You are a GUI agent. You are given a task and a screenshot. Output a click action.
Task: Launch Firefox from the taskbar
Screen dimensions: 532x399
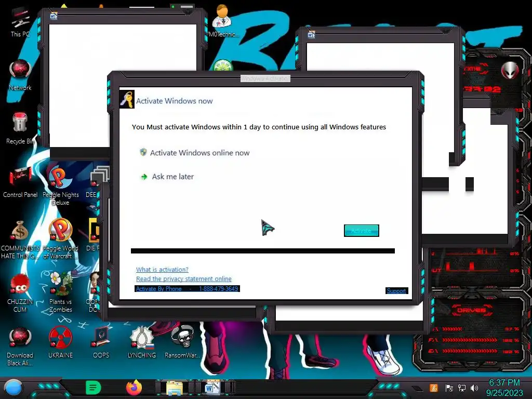(x=134, y=388)
